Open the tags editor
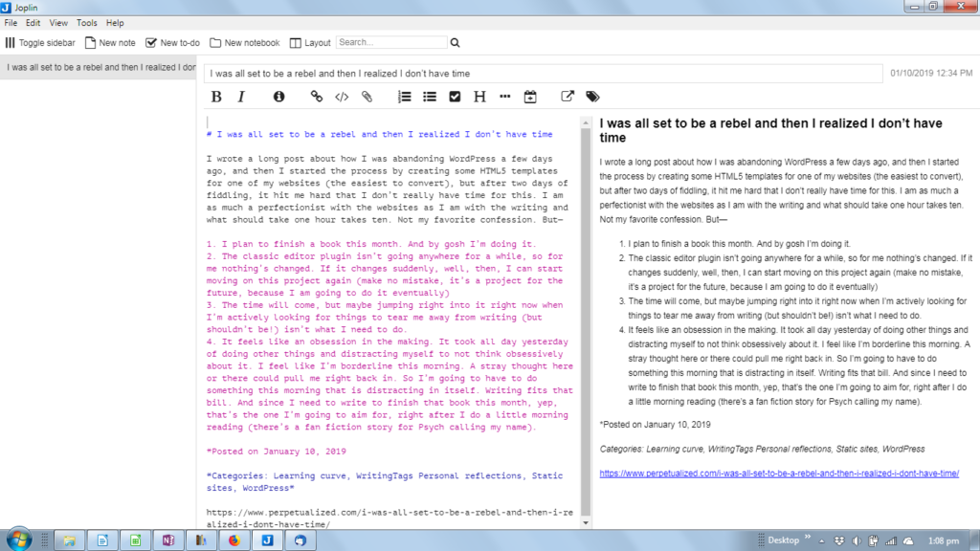This screenshot has width=980, height=551. click(x=593, y=97)
